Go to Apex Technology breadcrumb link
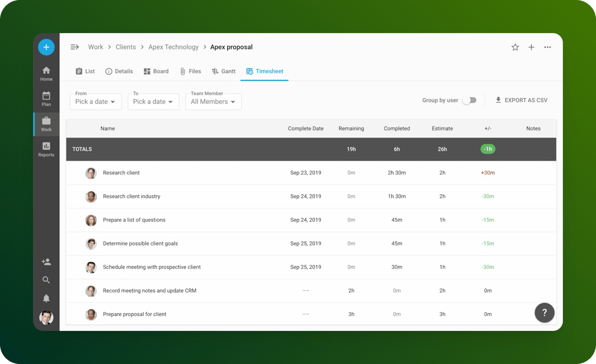Viewport: 596px width, 364px height. pos(173,47)
